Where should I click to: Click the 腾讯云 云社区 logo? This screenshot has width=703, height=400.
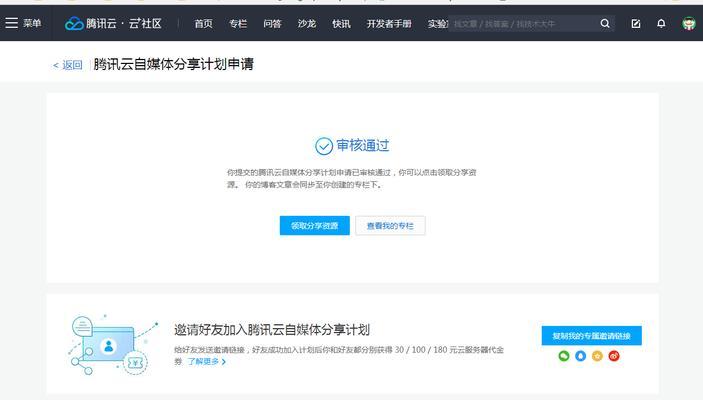(113, 23)
